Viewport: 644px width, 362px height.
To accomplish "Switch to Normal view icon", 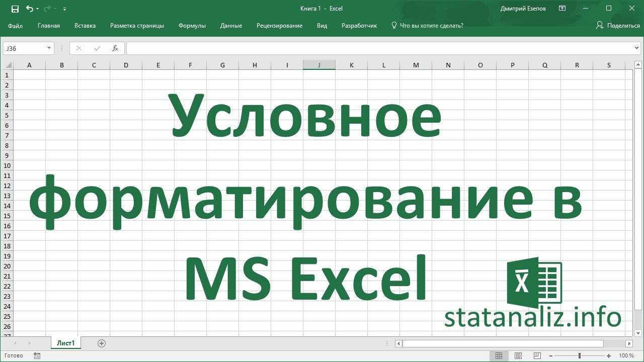I will pyautogui.click(x=499, y=355).
